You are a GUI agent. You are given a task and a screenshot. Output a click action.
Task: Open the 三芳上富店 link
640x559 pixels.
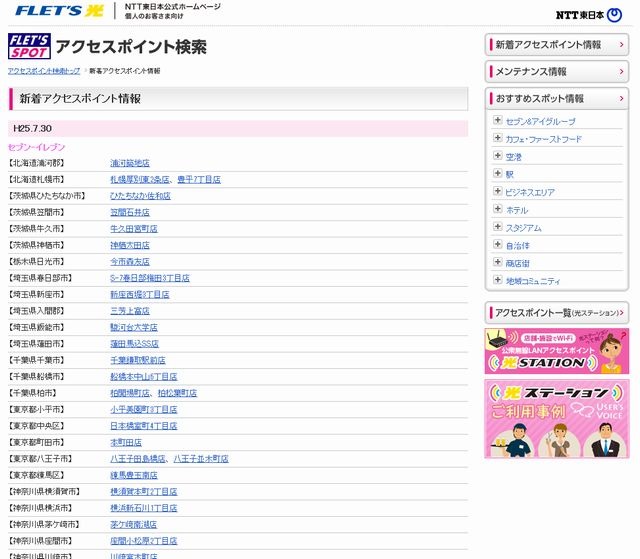point(130,311)
